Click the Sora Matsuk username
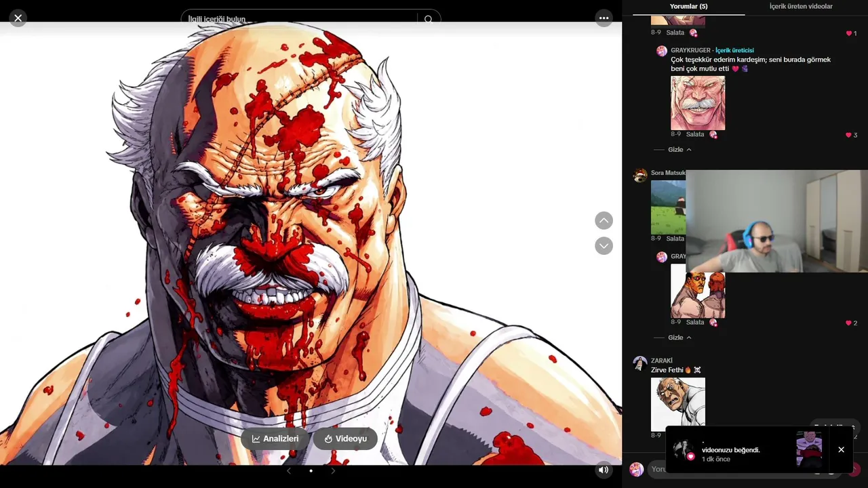This screenshot has height=488, width=868. 668,173
